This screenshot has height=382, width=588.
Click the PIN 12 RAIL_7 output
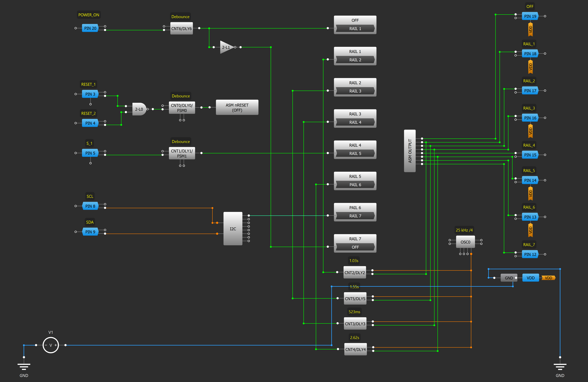[x=530, y=254]
